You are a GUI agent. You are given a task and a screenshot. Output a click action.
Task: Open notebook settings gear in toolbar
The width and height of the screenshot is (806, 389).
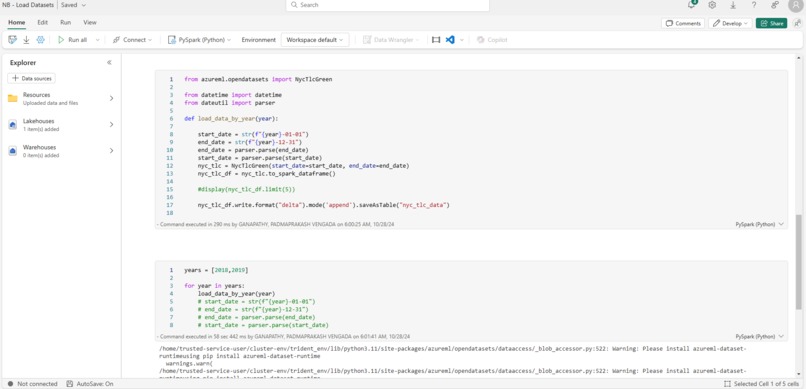(x=41, y=40)
